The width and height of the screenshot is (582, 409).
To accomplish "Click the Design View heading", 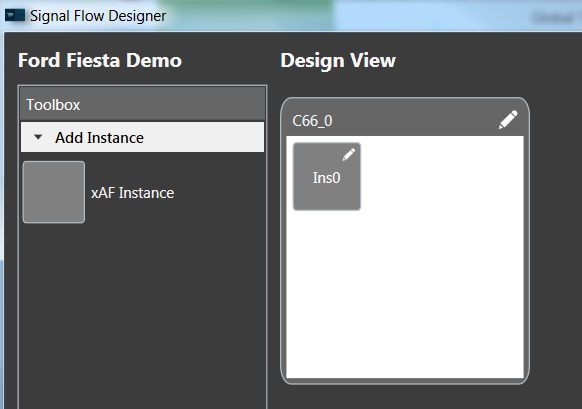I will (338, 60).
